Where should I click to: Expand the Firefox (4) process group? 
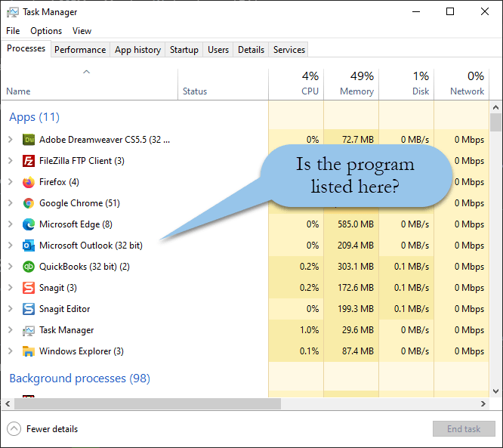(11, 182)
